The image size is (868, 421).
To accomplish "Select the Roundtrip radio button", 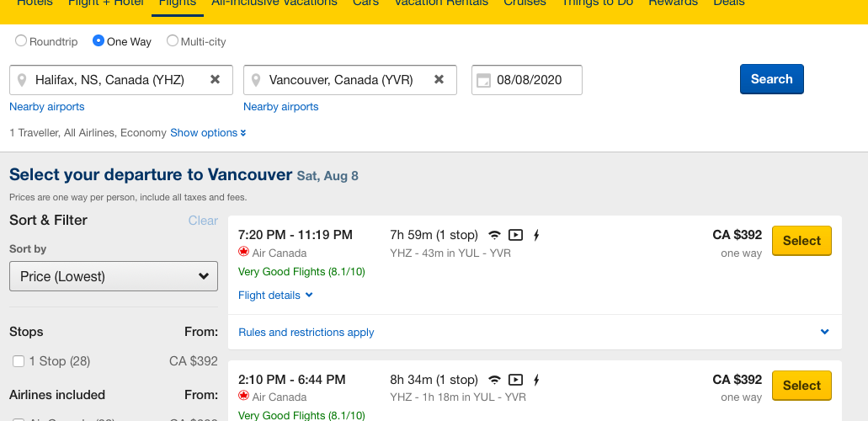I will coord(21,41).
